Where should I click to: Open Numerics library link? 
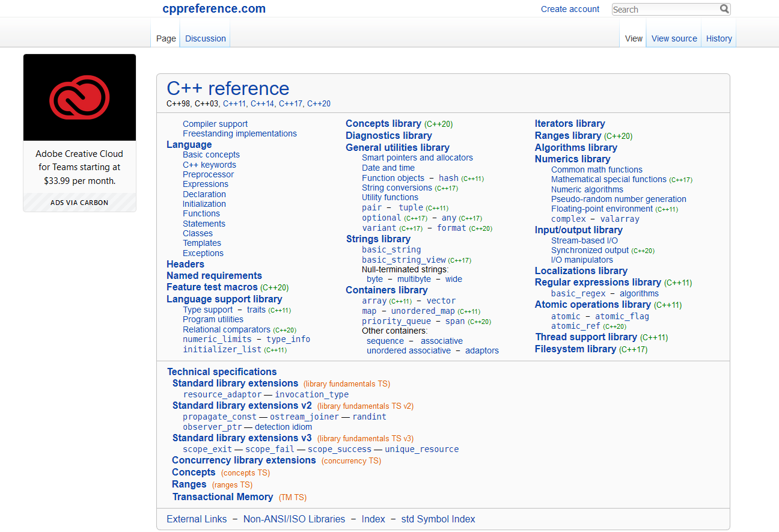pyautogui.click(x=572, y=159)
